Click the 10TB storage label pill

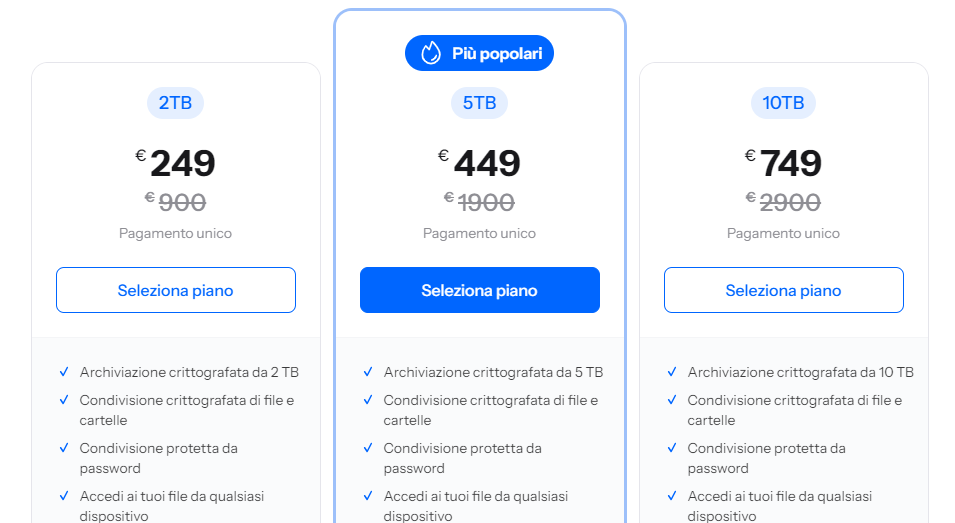click(x=783, y=102)
